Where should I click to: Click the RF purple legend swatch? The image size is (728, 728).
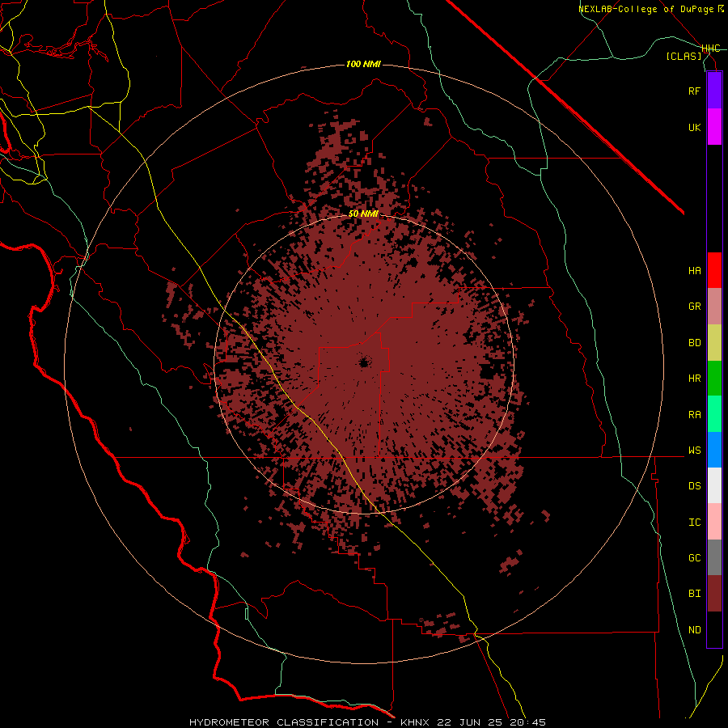(x=714, y=91)
